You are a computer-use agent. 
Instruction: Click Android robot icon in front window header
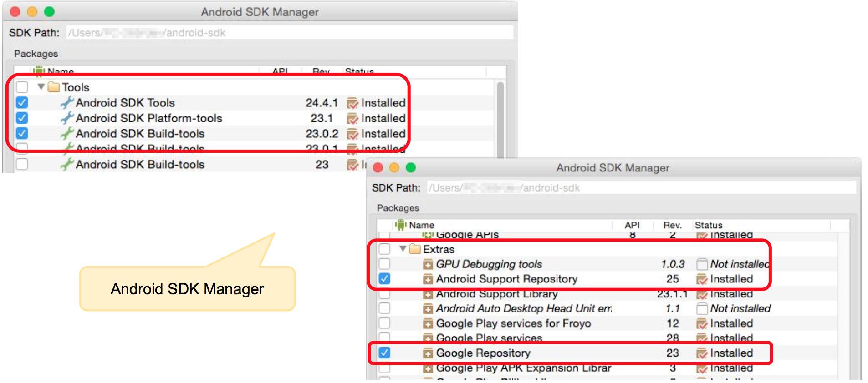[x=400, y=225]
